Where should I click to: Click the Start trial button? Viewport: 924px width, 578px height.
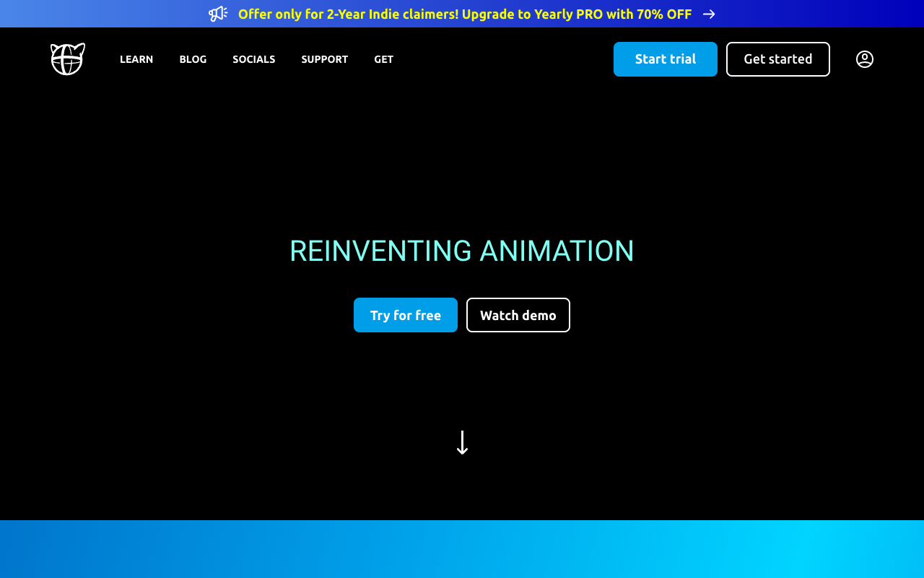(x=666, y=59)
